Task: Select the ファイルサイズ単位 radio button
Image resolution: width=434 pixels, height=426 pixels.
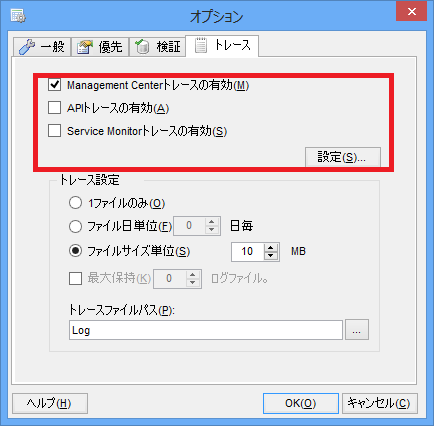Action: [75, 251]
